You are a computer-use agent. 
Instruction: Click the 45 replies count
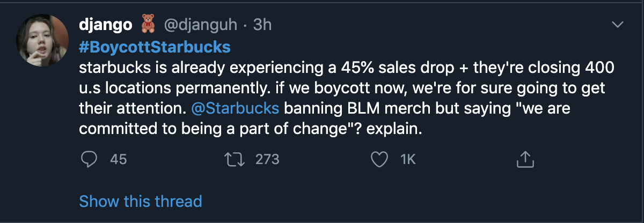point(118,159)
